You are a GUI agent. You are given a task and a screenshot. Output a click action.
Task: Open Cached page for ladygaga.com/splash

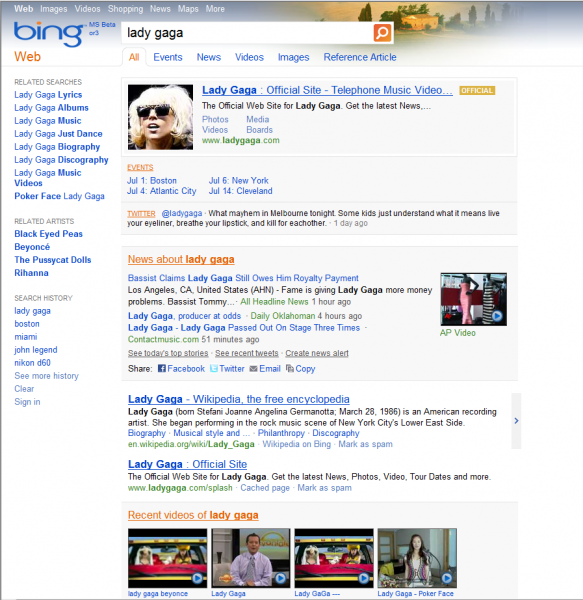[x=265, y=488]
